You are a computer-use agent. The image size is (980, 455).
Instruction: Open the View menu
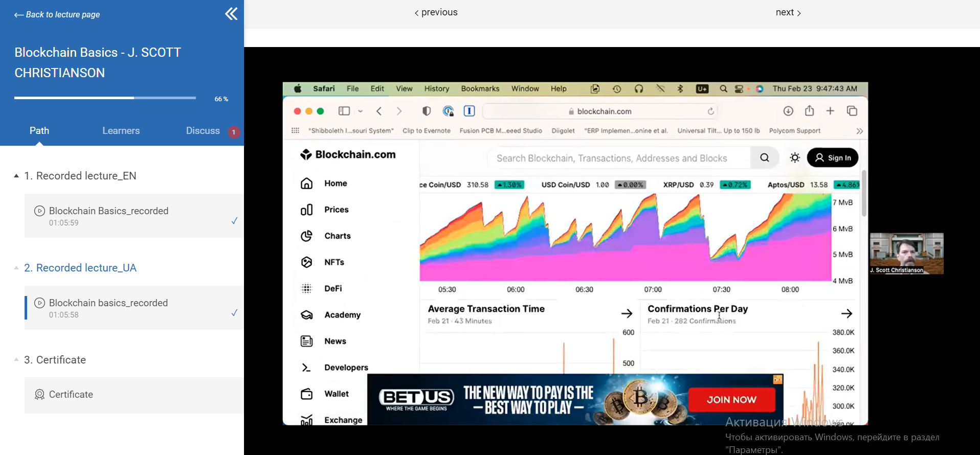click(x=404, y=88)
